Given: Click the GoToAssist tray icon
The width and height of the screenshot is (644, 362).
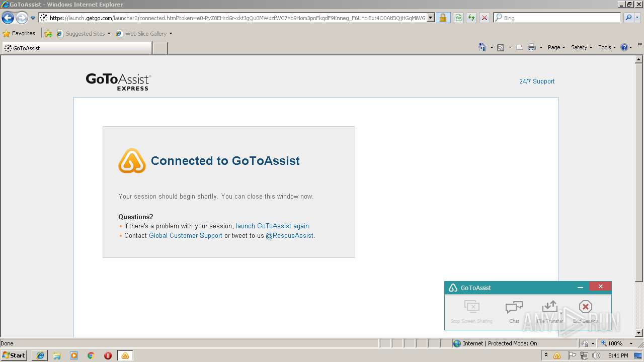Looking at the screenshot, I should click(x=557, y=355).
